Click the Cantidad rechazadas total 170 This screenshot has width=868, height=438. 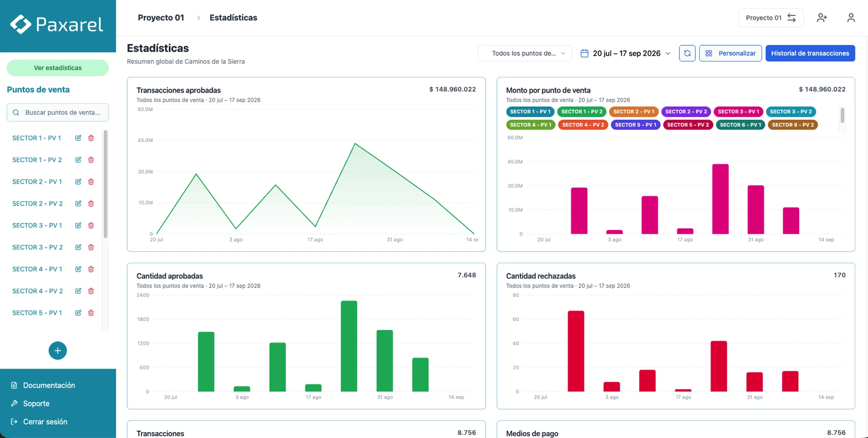click(840, 275)
